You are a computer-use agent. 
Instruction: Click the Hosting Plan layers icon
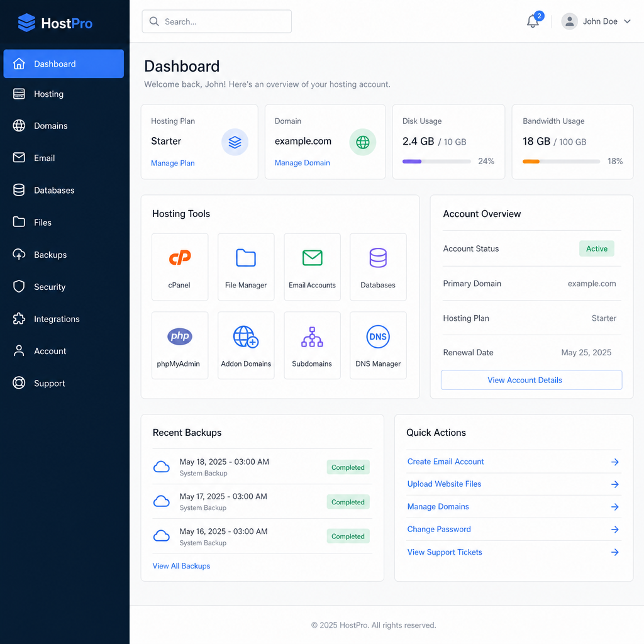[235, 142]
